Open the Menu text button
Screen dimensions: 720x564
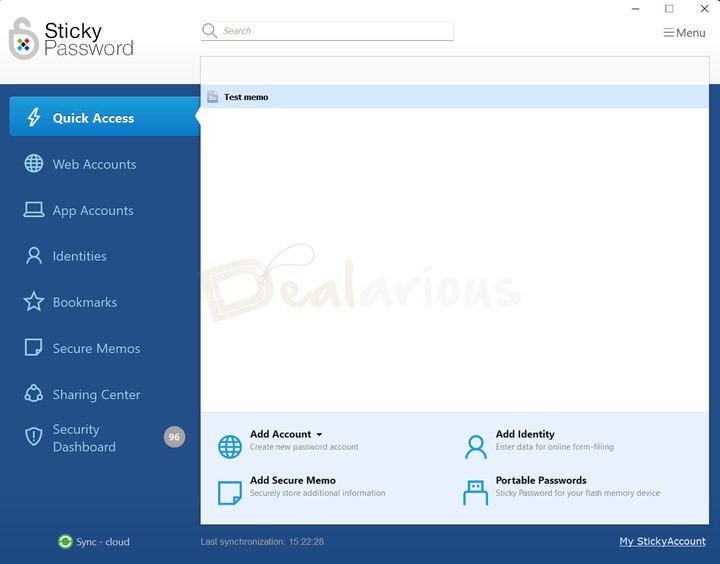(691, 33)
